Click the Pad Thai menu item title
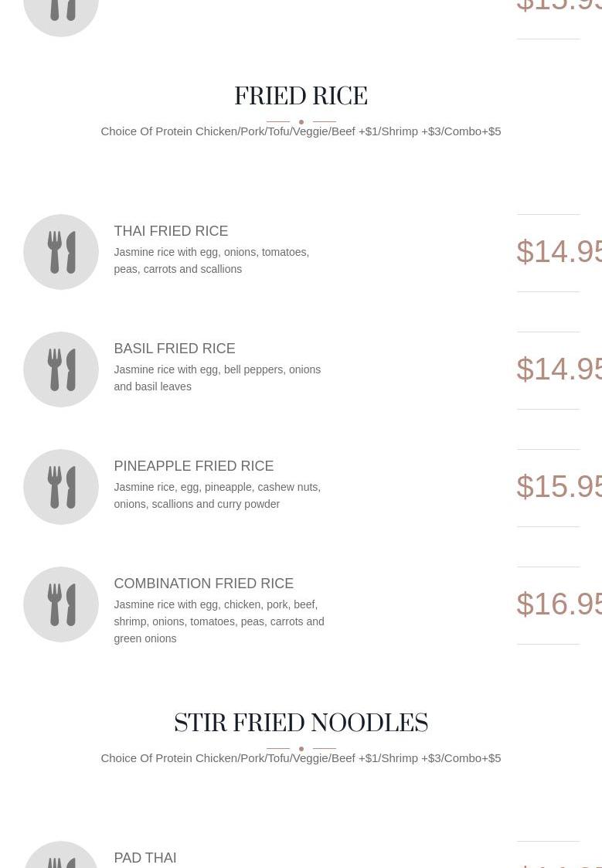Viewport: 602px width, 868px height. coord(145,858)
